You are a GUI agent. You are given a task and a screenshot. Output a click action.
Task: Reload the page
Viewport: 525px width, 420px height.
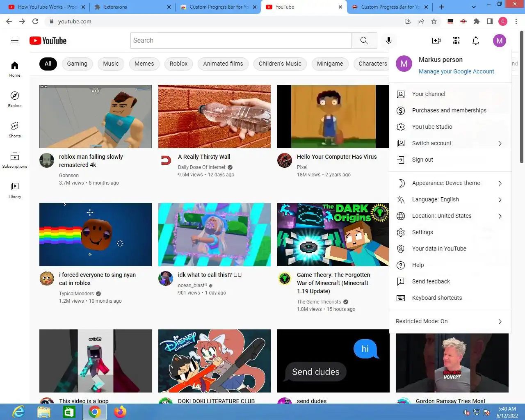point(35,21)
